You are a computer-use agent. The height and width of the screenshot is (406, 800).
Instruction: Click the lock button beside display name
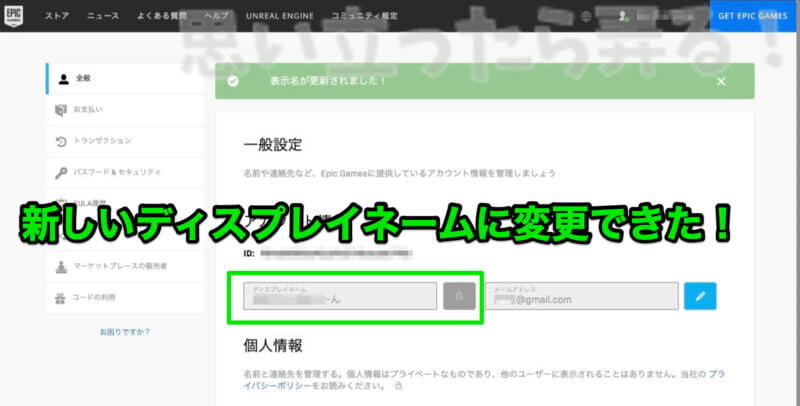point(459,296)
